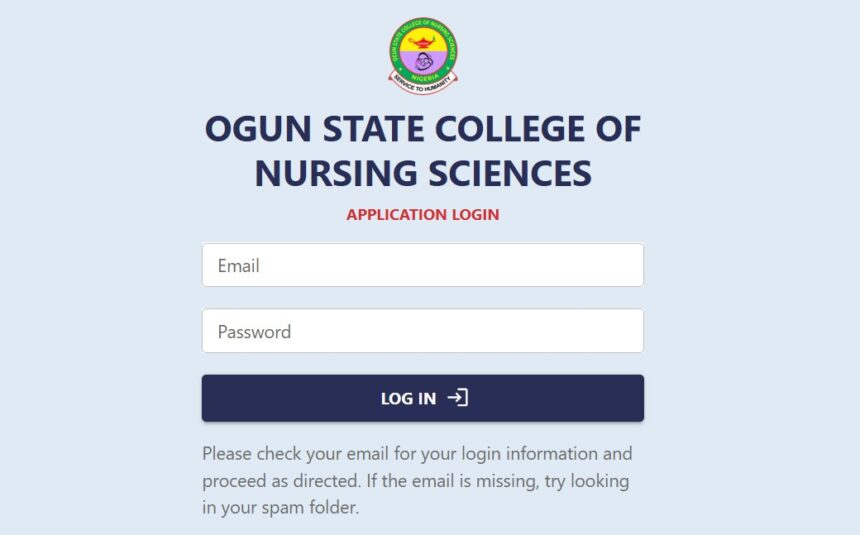Click the spam folder hint text

click(281, 508)
